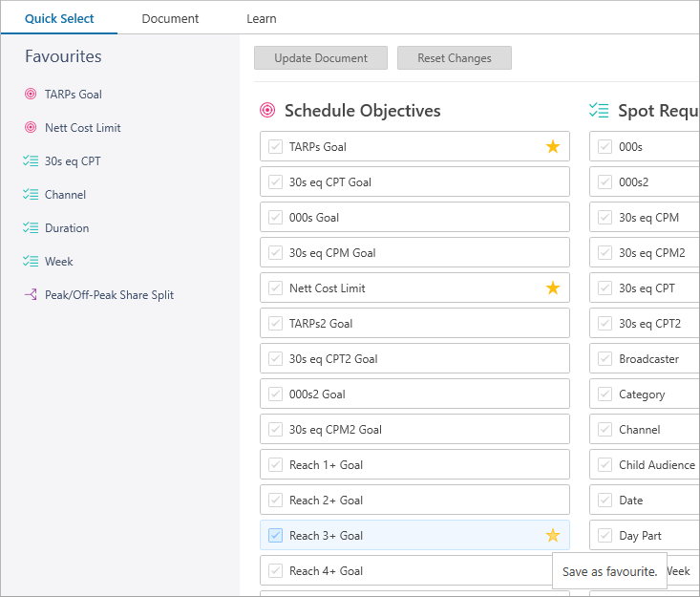
Task: Click the target icon beside Nett Cost Limit favourite
Action: coord(31,127)
